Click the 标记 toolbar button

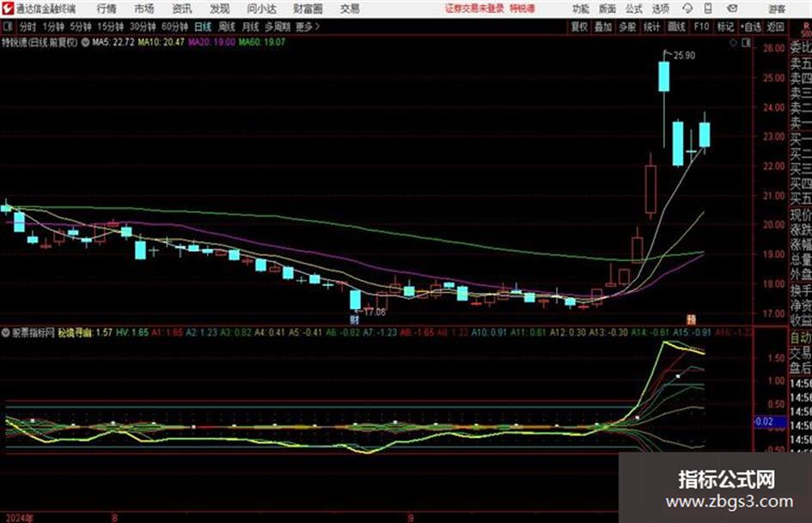coord(725,27)
